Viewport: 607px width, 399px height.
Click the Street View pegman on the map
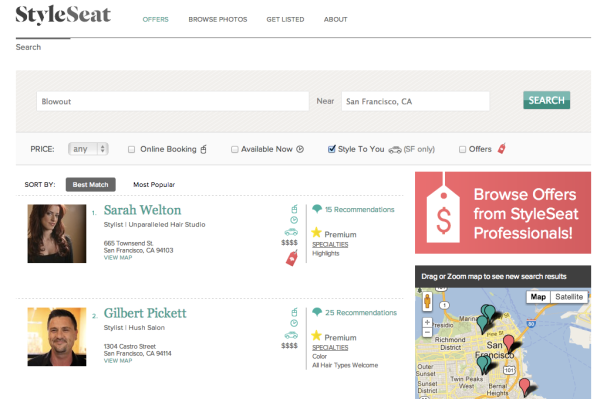click(427, 301)
